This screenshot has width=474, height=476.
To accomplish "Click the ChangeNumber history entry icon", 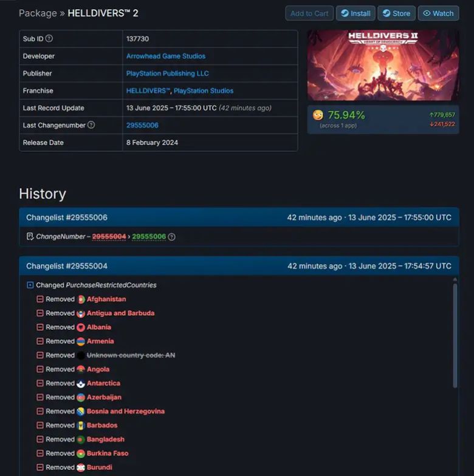I will (x=30, y=236).
